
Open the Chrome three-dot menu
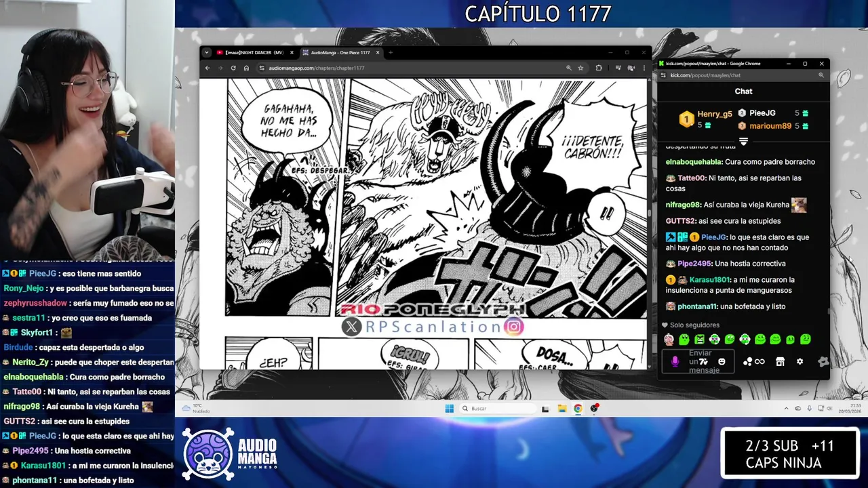point(644,68)
